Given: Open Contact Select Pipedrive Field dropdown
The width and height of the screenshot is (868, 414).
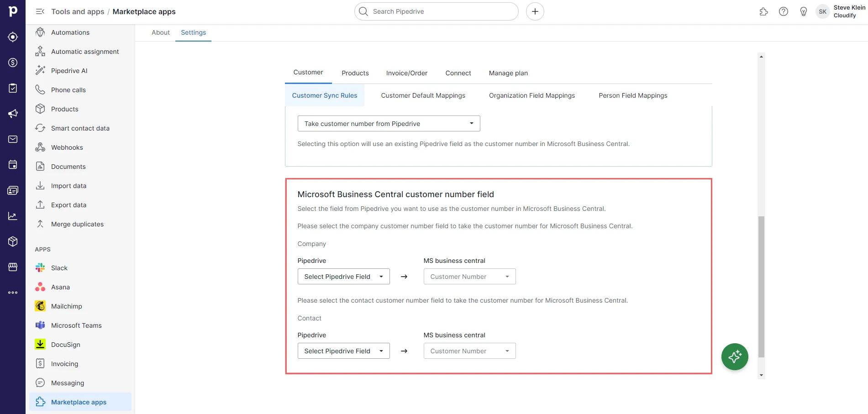Looking at the screenshot, I should tap(344, 351).
